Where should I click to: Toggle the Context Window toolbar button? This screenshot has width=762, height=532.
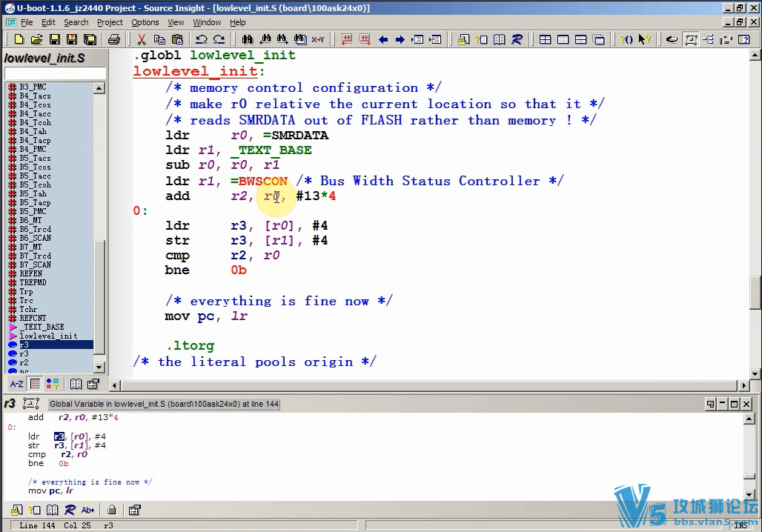point(691,39)
